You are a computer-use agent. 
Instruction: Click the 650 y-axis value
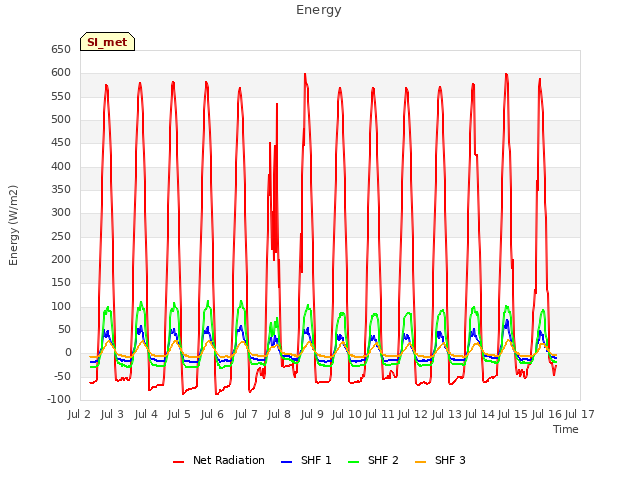[61, 50]
